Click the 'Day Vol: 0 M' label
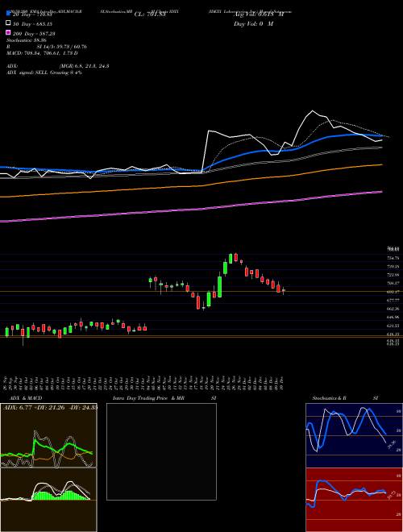 [x=253, y=24]
